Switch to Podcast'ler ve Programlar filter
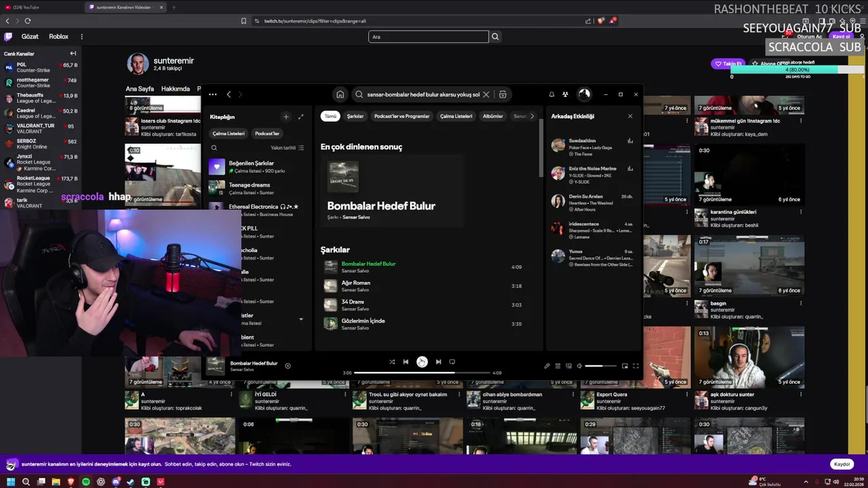This screenshot has width=868, height=488. click(401, 116)
